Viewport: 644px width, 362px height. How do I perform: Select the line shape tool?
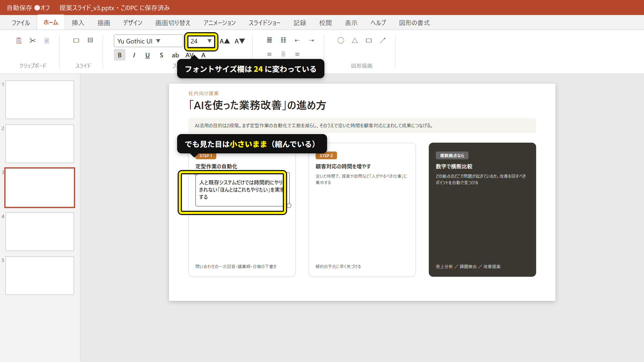(x=383, y=40)
